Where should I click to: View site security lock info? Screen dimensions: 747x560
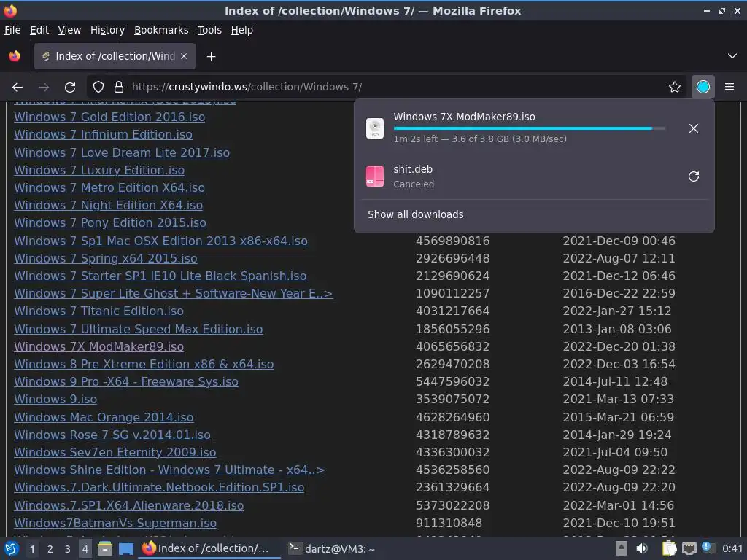tap(119, 87)
